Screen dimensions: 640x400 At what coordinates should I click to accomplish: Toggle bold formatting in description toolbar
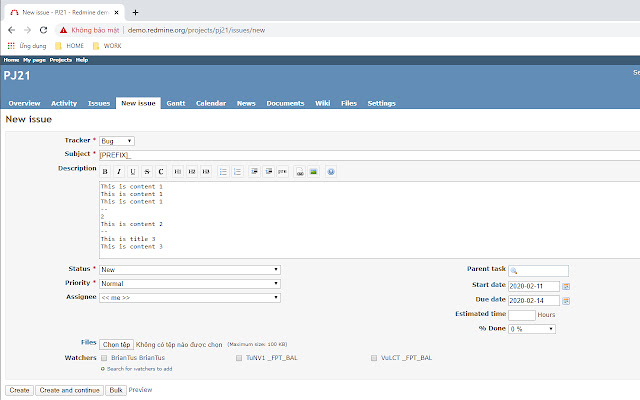[105, 172]
